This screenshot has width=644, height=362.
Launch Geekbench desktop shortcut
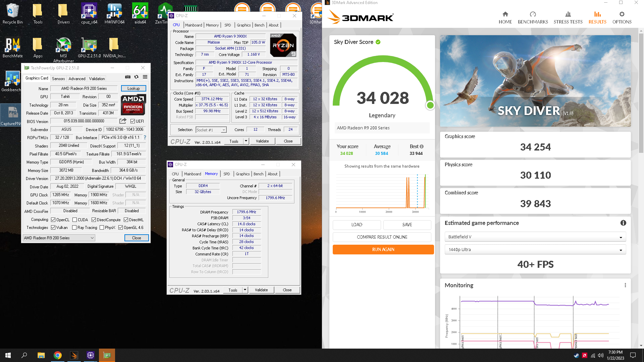[12, 81]
